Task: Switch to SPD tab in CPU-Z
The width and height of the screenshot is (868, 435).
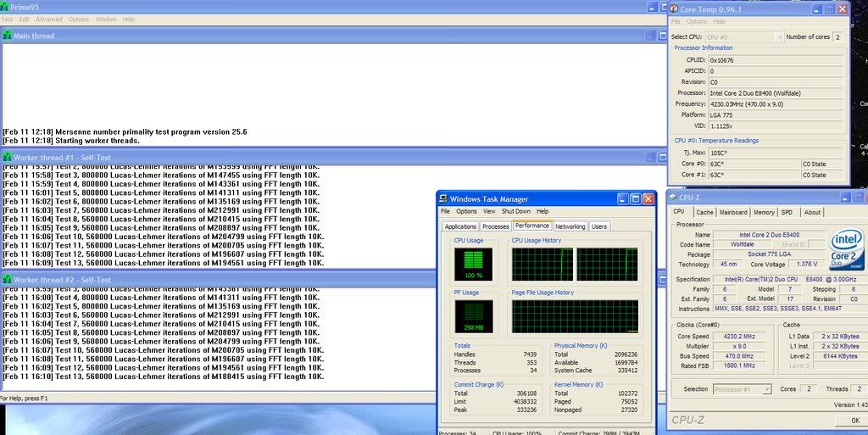Action: click(x=787, y=213)
